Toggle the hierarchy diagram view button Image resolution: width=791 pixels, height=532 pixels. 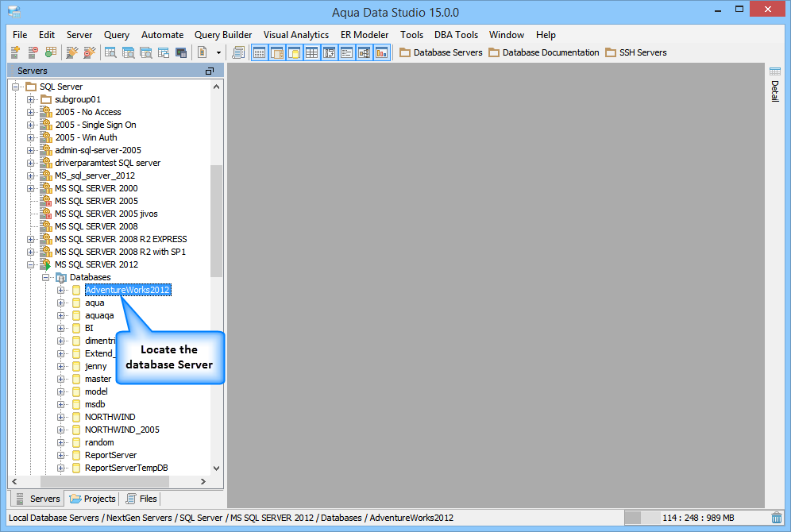click(365, 52)
